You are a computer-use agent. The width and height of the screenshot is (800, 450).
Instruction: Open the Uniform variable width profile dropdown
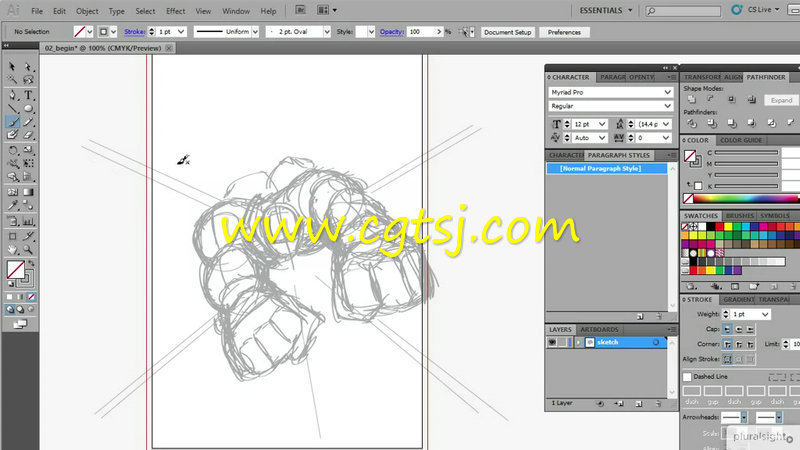(255, 32)
